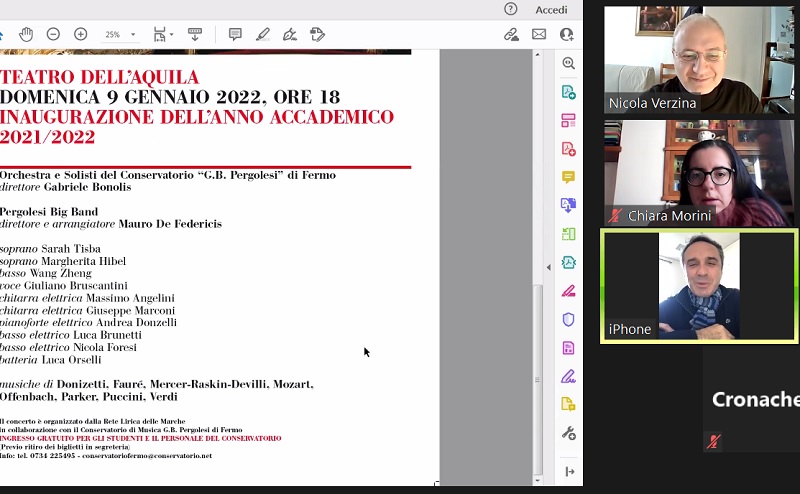Select Chiara Morini's video tile
This screenshot has height=494, width=800.
pos(698,173)
